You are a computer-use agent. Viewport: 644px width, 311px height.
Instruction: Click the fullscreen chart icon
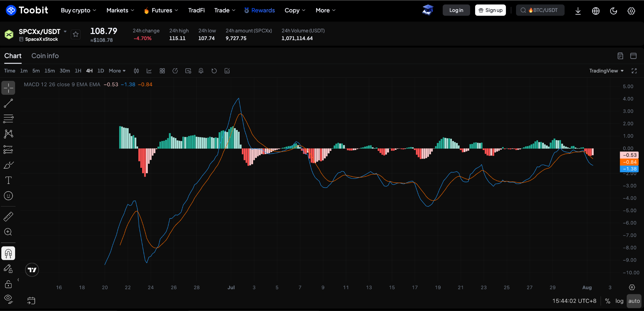click(634, 71)
